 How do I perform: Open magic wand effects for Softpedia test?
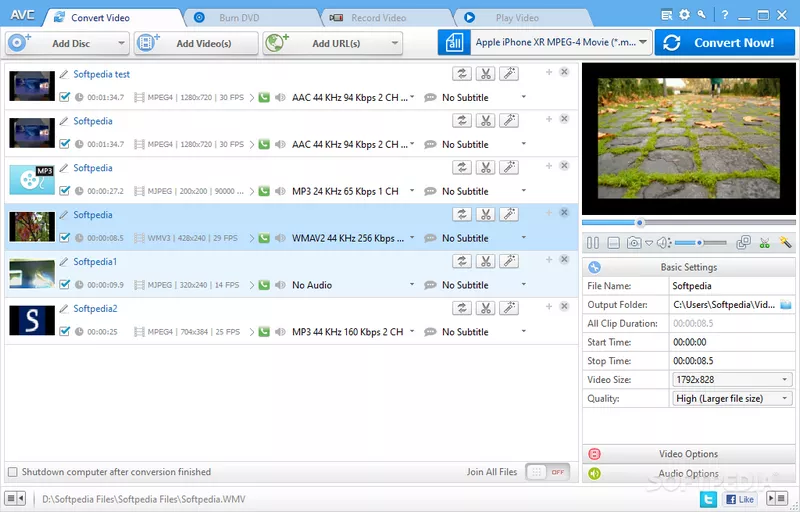[509, 73]
